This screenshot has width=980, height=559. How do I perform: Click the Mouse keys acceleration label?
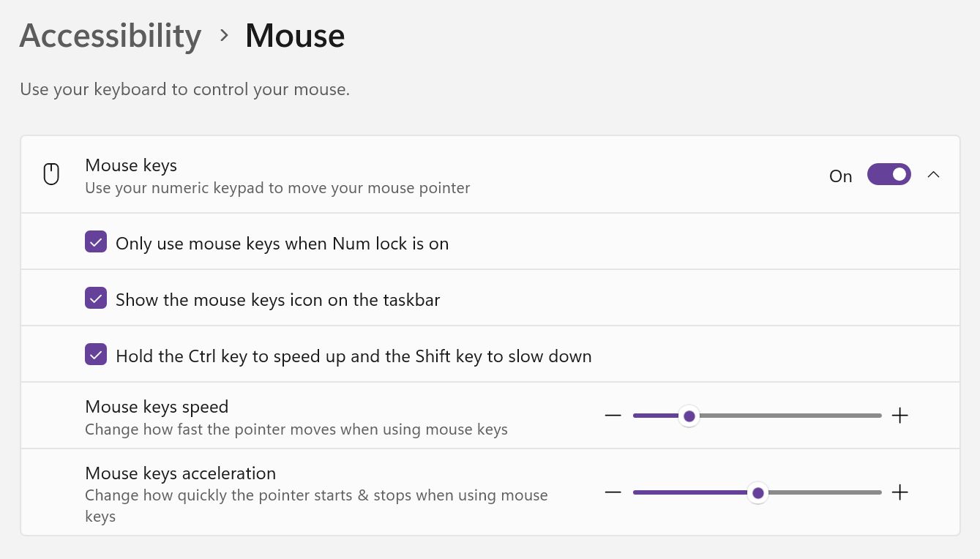click(x=180, y=473)
